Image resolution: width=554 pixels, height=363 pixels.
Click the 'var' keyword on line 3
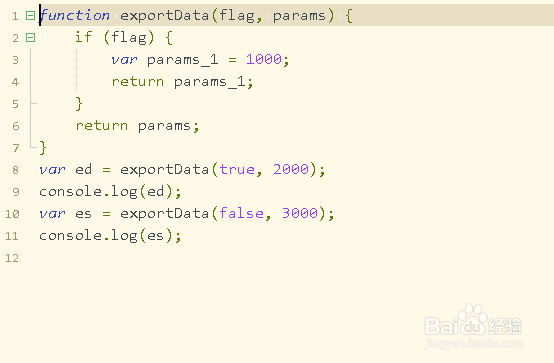click(124, 60)
